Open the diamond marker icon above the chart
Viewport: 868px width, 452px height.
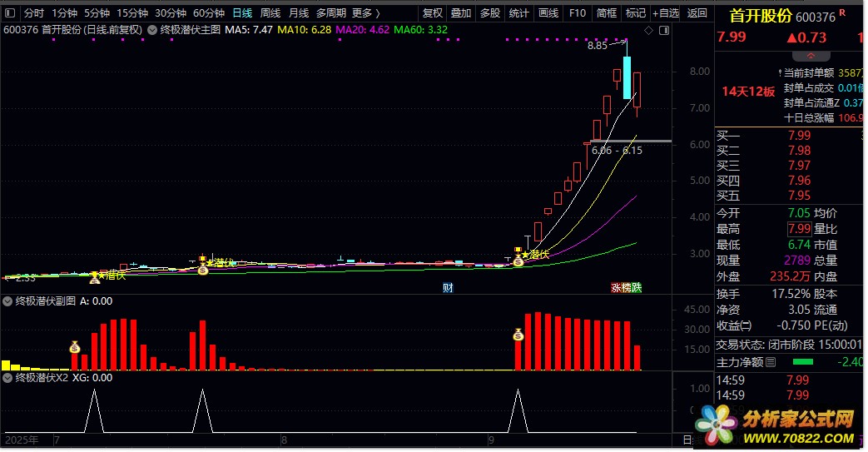point(649,31)
